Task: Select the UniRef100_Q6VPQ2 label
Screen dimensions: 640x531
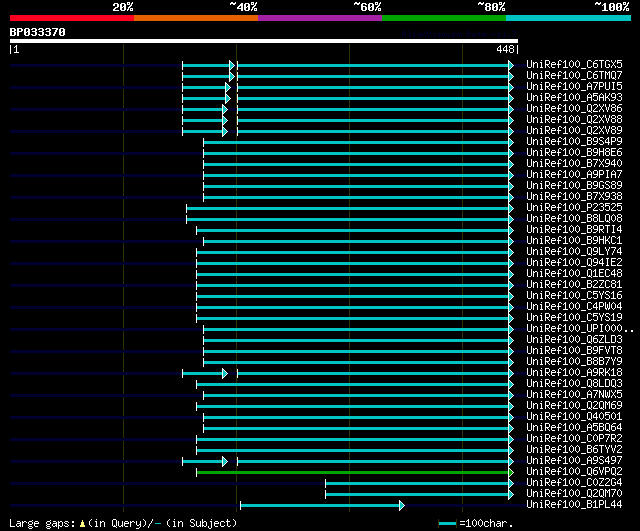Action: (x=574, y=472)
